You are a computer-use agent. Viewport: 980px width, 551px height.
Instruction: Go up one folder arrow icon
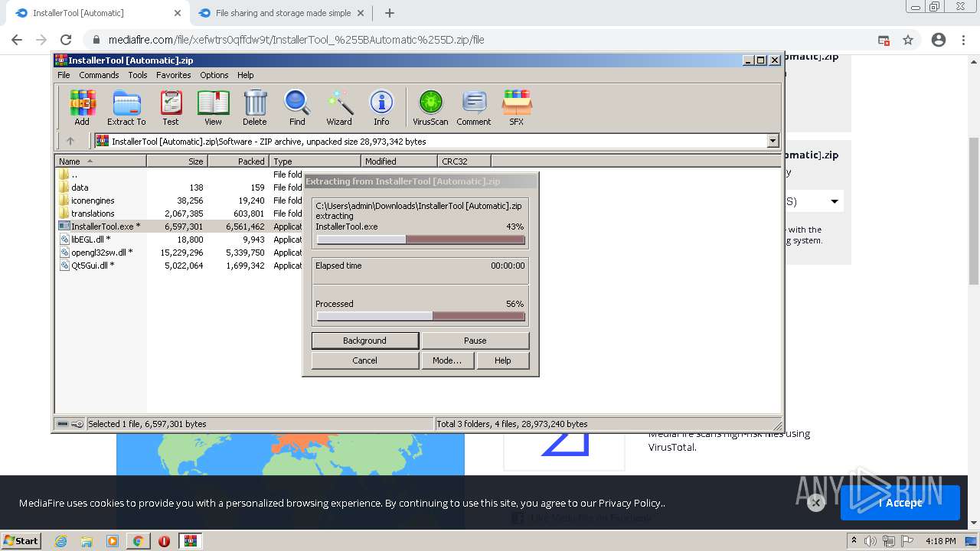coord(70,141)
